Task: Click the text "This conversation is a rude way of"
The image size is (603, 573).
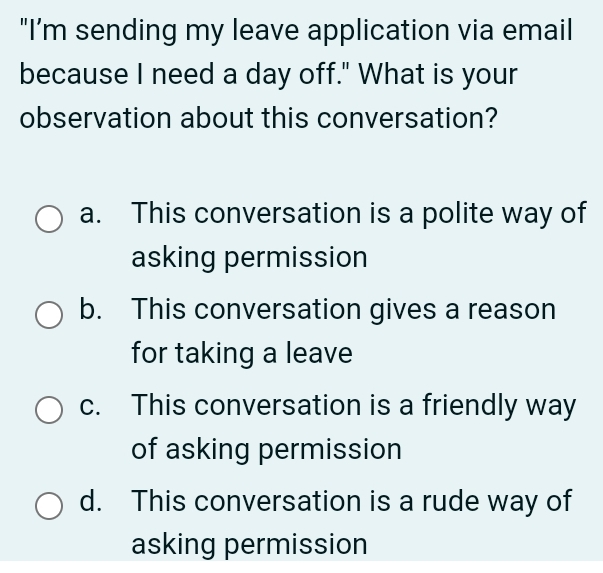Action: click(351, 502)
